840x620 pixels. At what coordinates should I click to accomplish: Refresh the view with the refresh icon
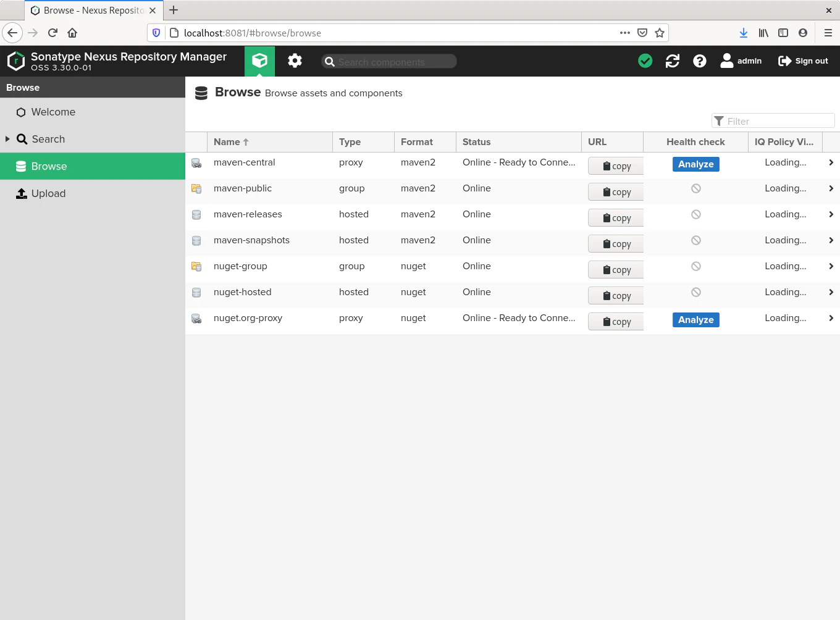(672, 61)
